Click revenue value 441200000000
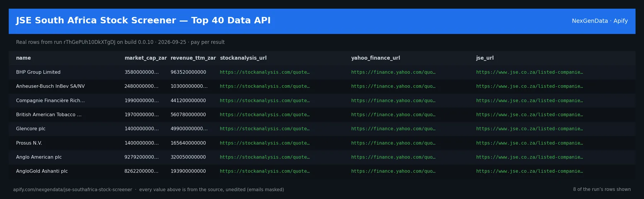The image size is (644, 199). (x=188, y=101)
